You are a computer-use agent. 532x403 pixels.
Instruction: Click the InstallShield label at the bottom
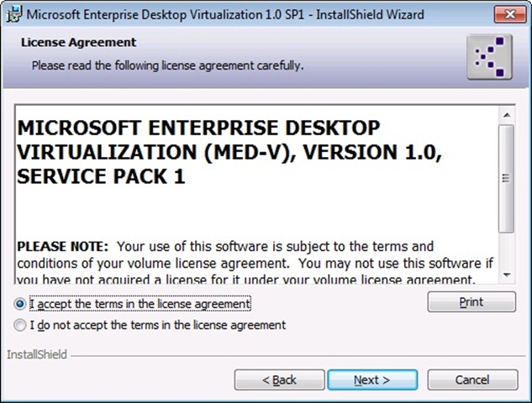tap(37, 354)
